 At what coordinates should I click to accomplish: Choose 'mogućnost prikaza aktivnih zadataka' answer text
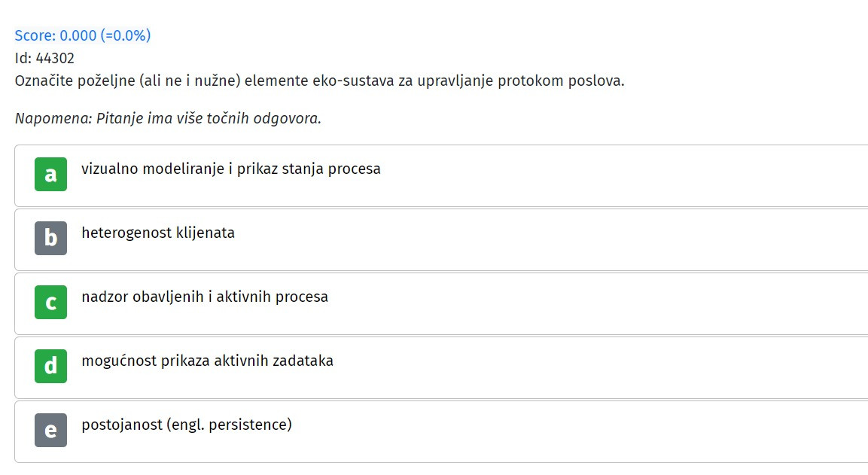[x=207, y=361]
